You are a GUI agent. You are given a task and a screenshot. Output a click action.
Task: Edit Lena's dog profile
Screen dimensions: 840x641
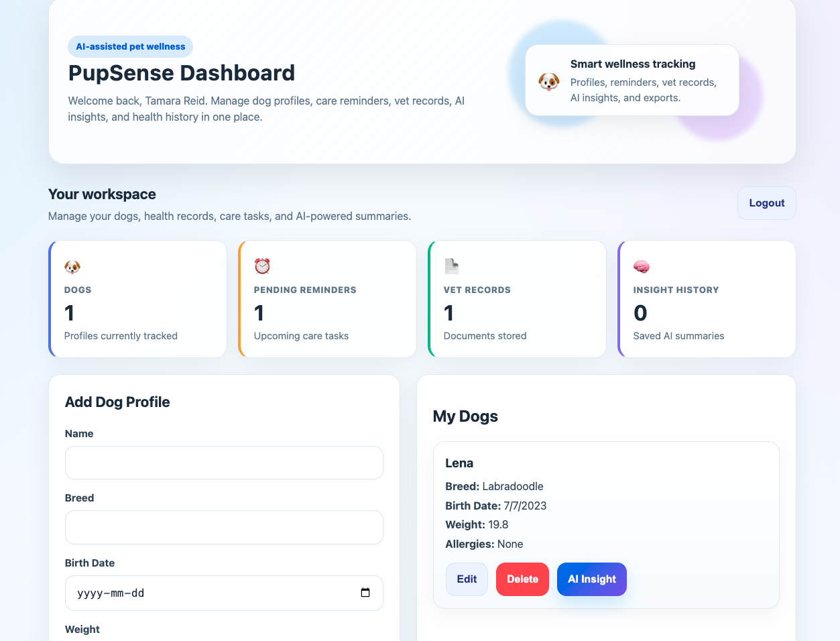(467, 579)
